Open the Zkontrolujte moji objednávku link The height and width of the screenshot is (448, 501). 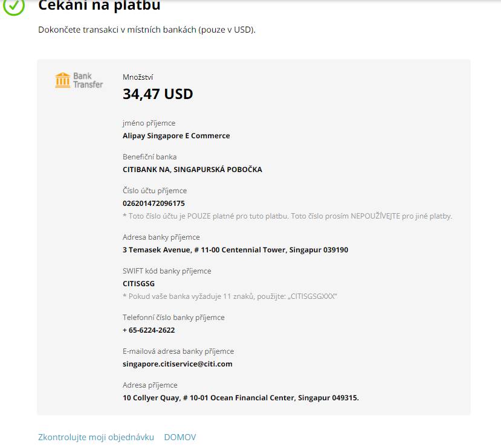pos(96,437)
